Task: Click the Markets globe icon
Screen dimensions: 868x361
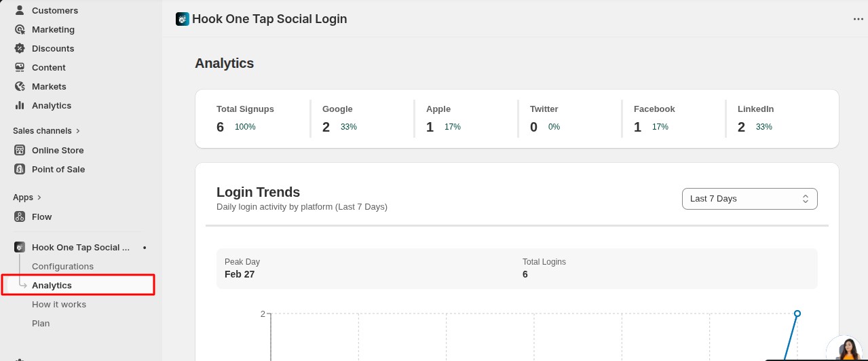Action: coord(19,86)
